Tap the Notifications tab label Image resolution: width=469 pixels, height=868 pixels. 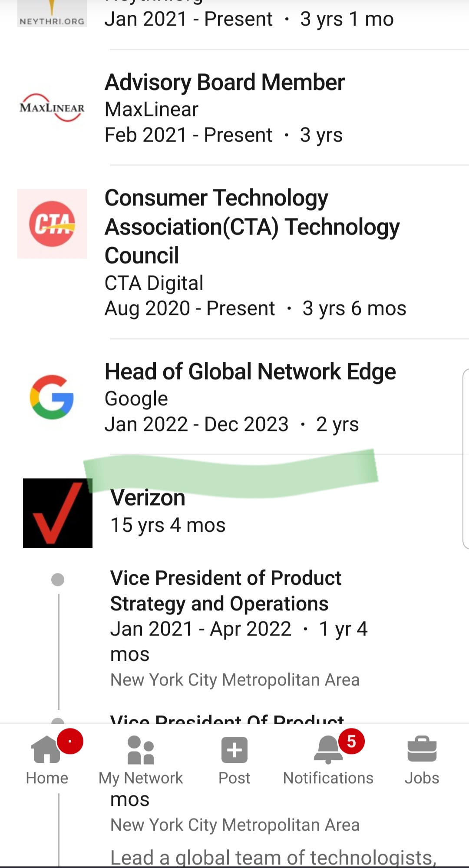[x=328, y=778]
